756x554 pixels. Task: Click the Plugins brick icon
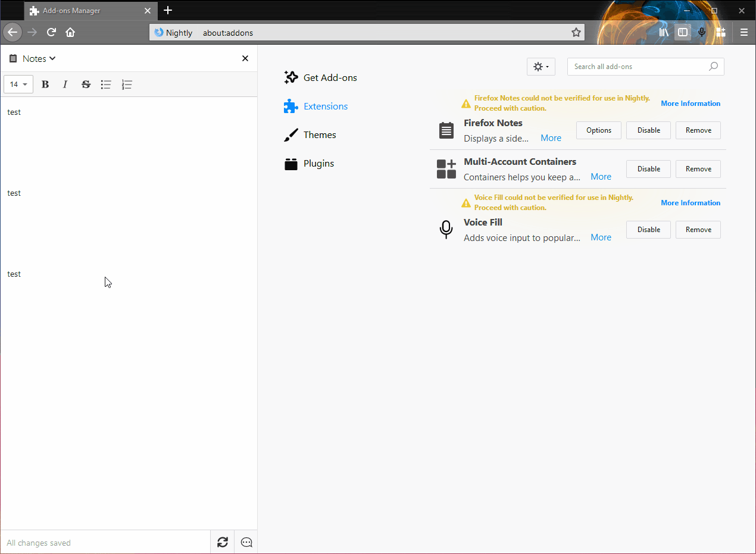pos(290,164)
